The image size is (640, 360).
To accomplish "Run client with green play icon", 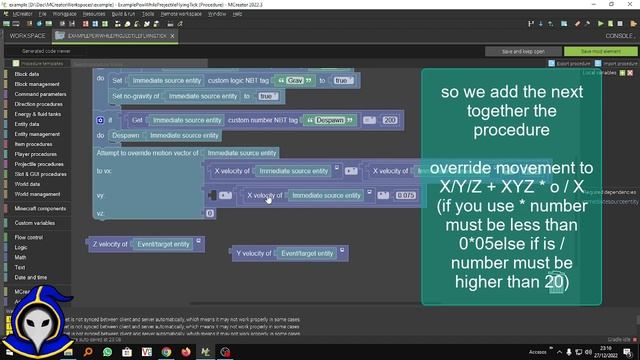I will [601, 24].
